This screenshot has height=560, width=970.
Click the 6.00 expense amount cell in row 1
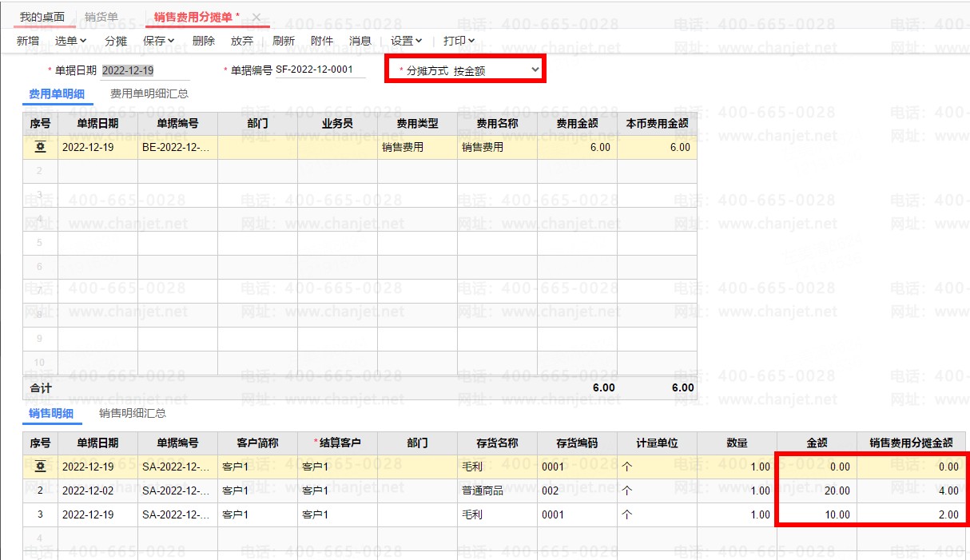click(x=577, y=148)
